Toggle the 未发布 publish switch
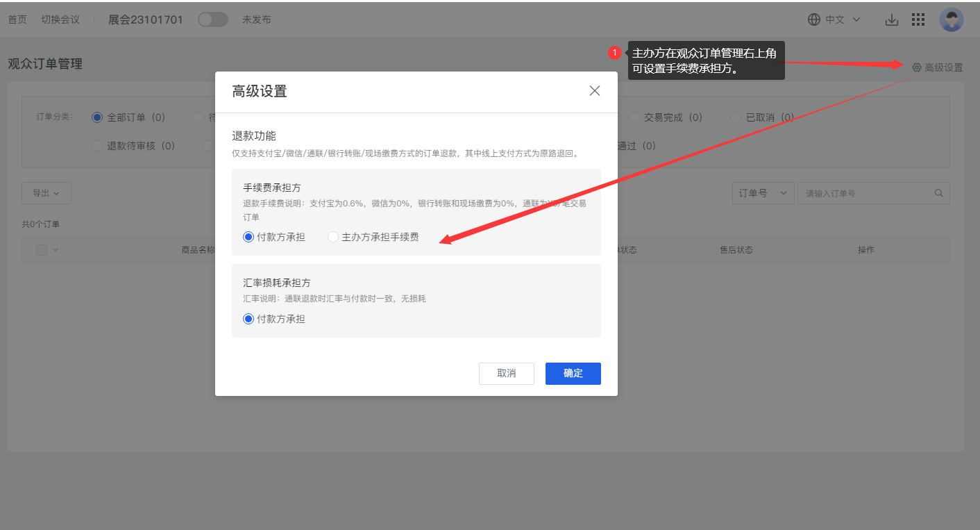Viewport: 980px width, 530px height. (213, 19)
